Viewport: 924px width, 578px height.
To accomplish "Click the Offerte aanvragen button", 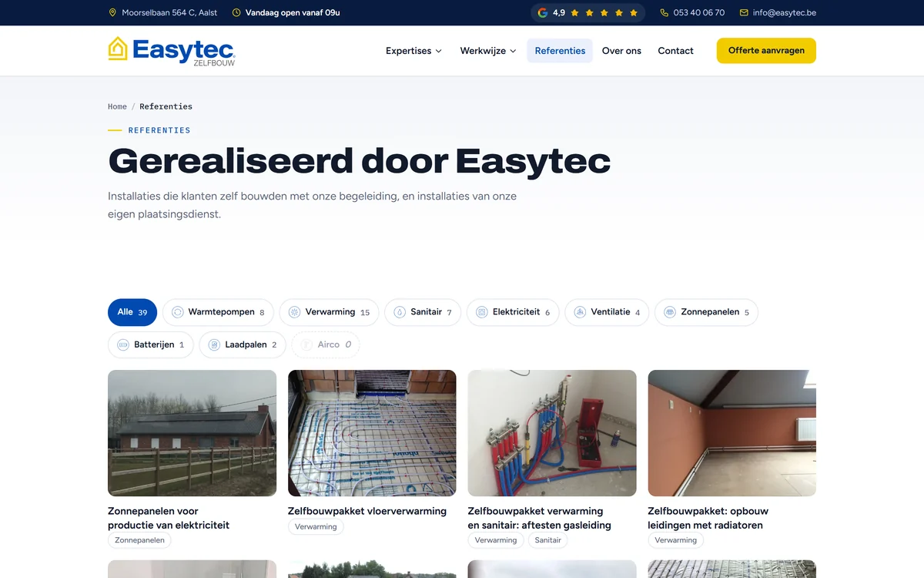I will [766, 51].
